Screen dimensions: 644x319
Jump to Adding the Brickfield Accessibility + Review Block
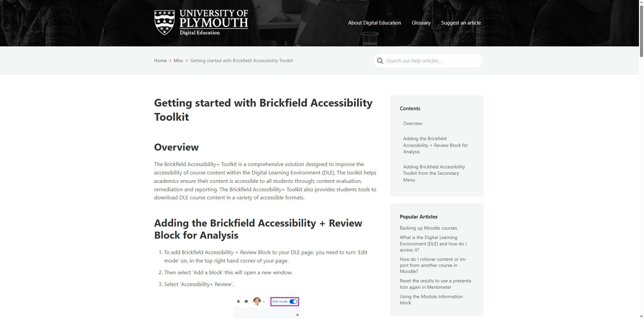tap(435, 145)
